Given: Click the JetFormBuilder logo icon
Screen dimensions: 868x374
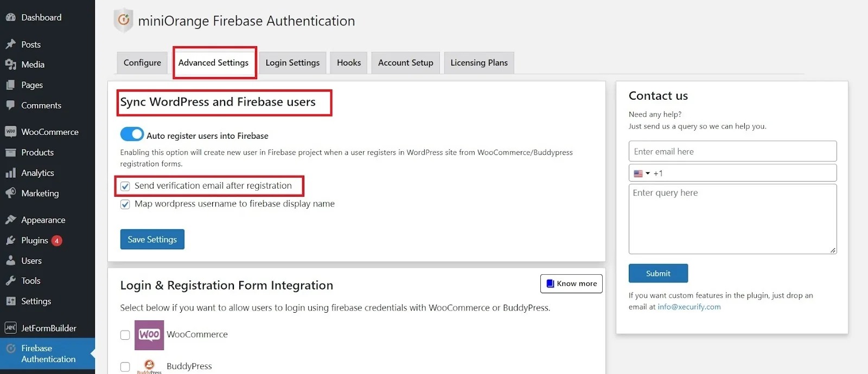Looking at the screenshot, I should click(x=10, y=327).
